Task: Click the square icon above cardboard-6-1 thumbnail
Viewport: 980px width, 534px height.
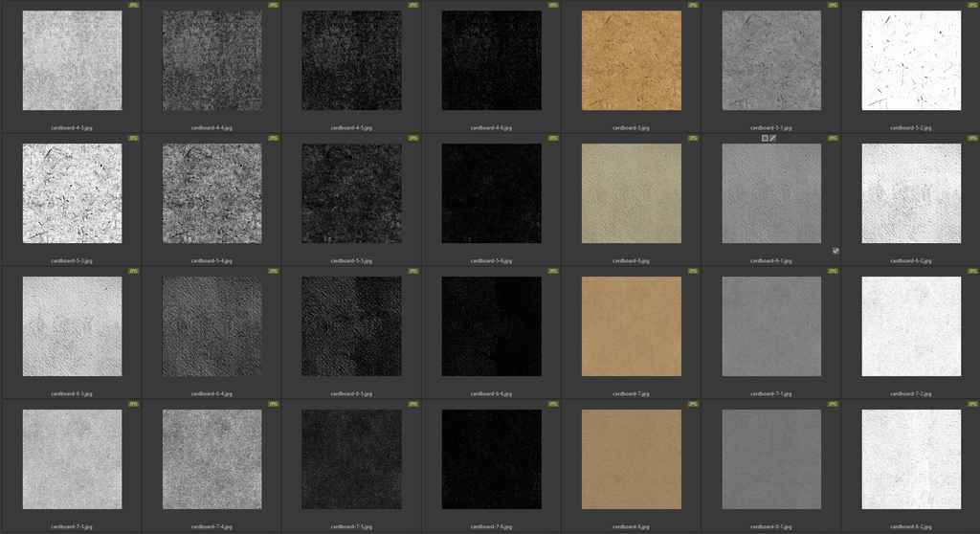Action: [x=765, y=138]
